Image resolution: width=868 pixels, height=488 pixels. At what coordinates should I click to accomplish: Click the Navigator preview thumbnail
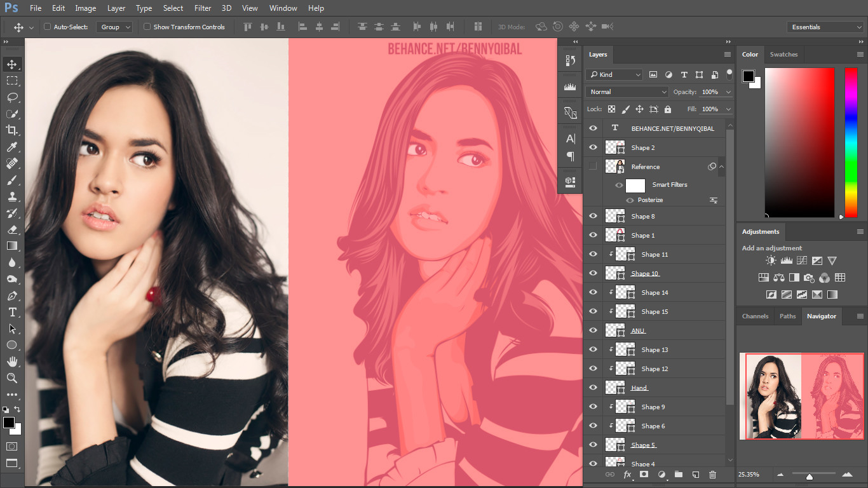tap(801, 396)
